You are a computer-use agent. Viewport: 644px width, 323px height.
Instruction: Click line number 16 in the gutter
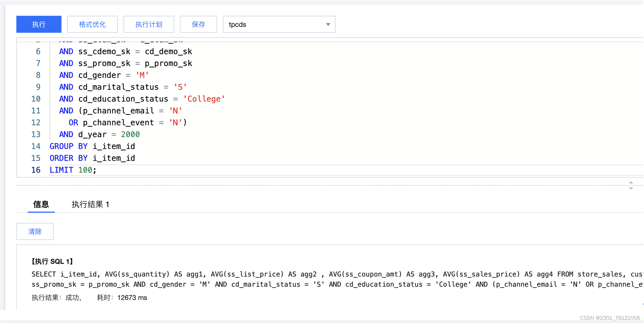pos(36,170)
